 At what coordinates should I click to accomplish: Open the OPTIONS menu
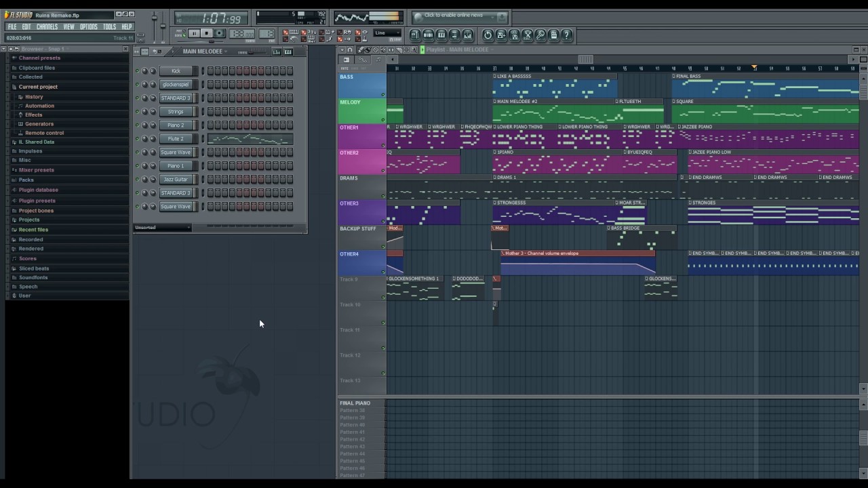pyautogui.click(x=89, y=27)
